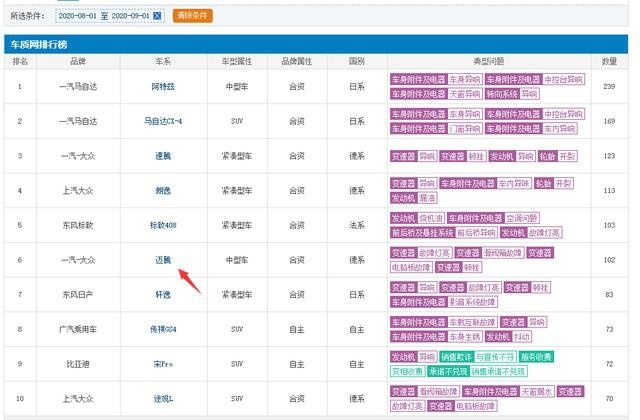Click the 轮胎 tag in the 速腾 row
640x420 pixels.
(x=547, y=156)
